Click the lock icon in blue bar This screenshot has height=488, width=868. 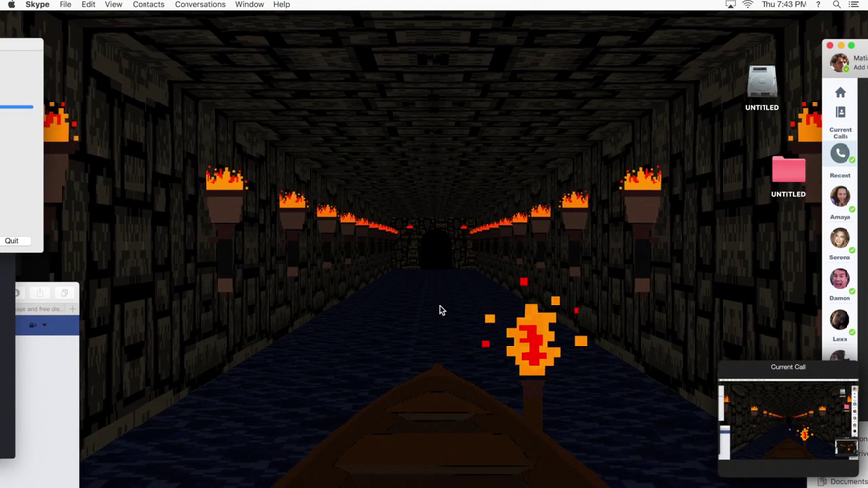[33, 325]
